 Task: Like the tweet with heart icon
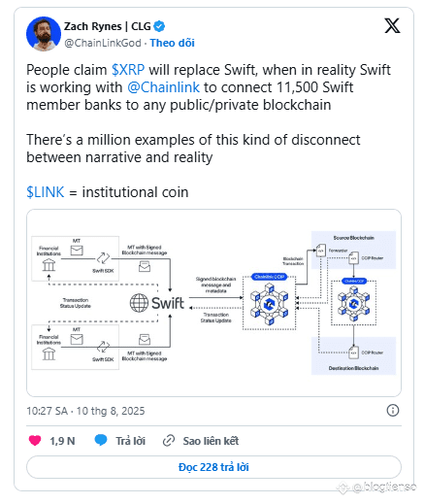click(x=35, y=441)
